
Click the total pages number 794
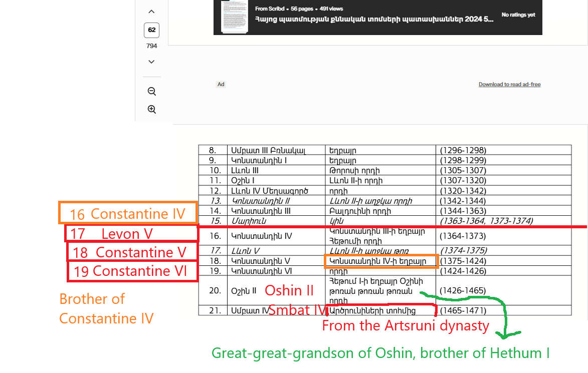click(151, 46)
